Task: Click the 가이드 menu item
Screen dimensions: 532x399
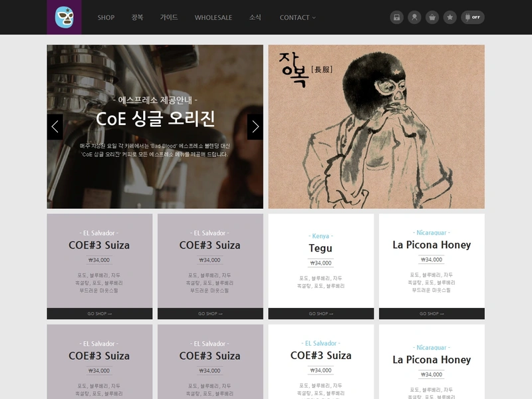Action: [x=168, y=19]
